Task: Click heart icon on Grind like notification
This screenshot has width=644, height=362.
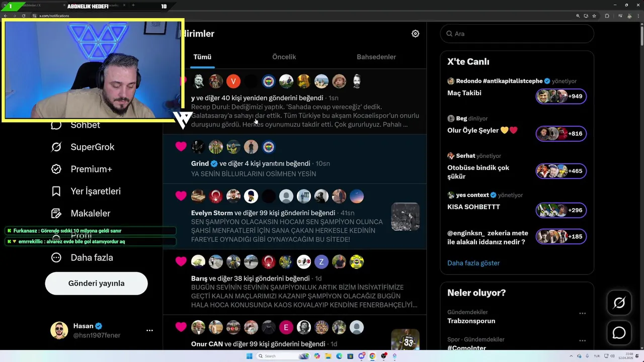Action: [x=181, y=147]
